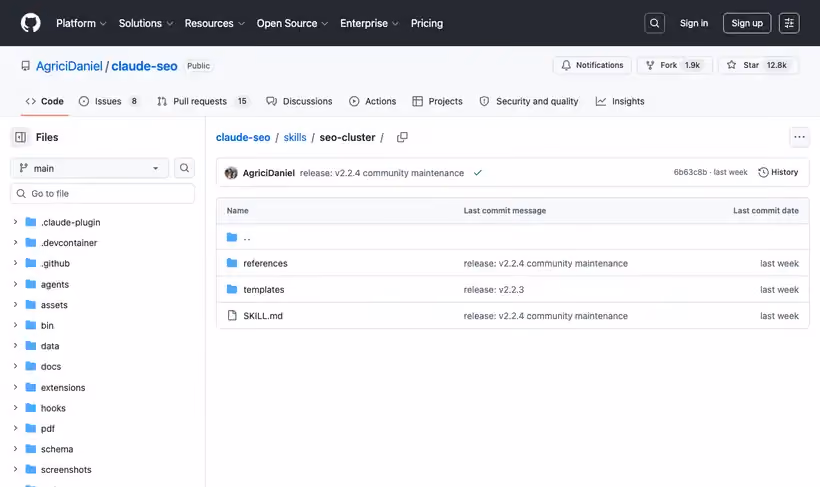Open the main branch selector dropdown
This screenshot has height=487, width=820.
89,168
